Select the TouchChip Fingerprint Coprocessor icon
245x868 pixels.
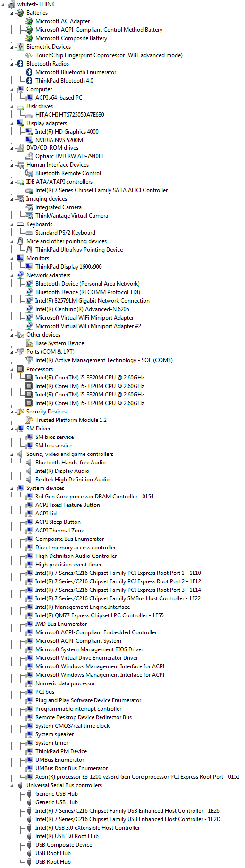(x=29, y=55)
